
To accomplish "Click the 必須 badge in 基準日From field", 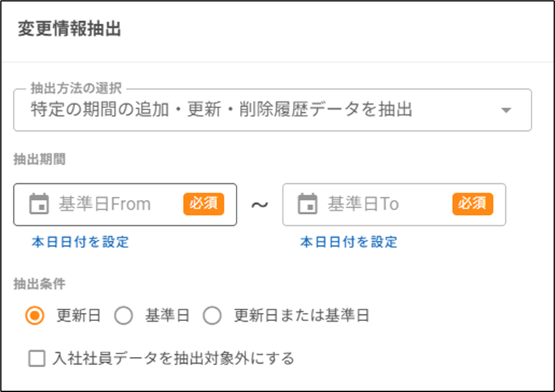I will click(204, 204).
